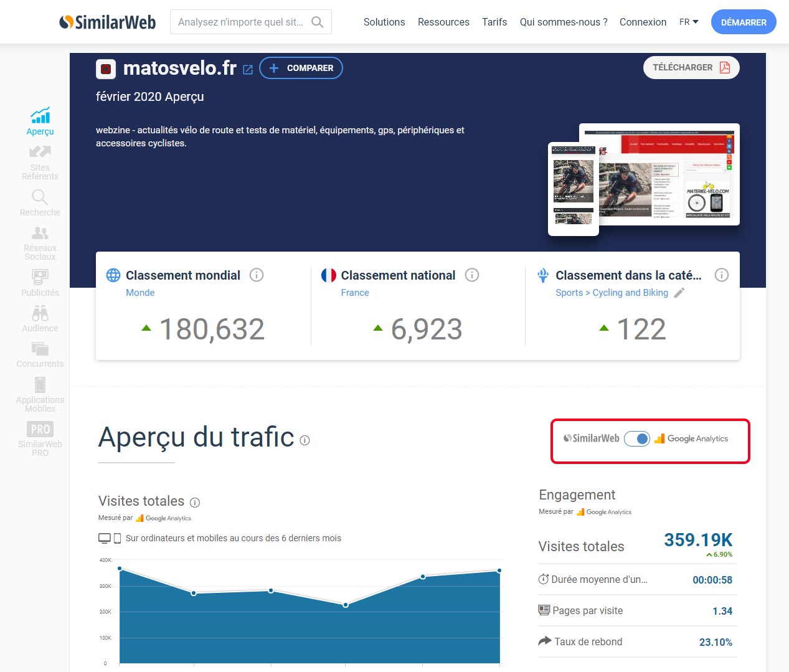Open Applications Mobiles sidebar icon
Image resolution: width=789 pixels, height=672 pixels.
tap(40, 384)
